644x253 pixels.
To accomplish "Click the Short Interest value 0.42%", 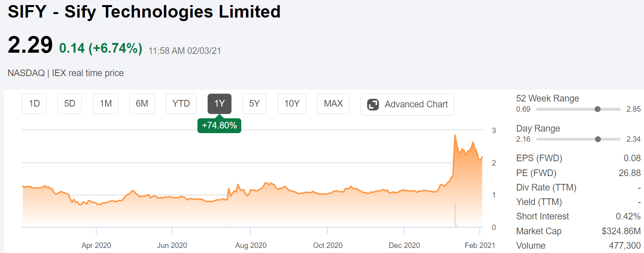I will [628, 216].
